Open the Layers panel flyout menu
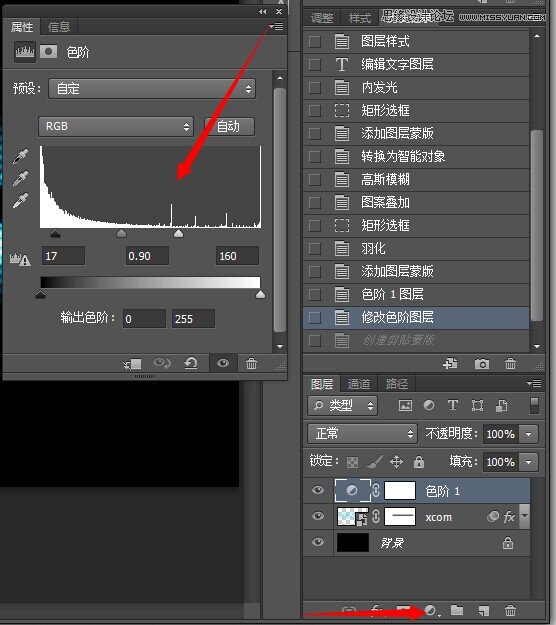 (x=534, y=383)
